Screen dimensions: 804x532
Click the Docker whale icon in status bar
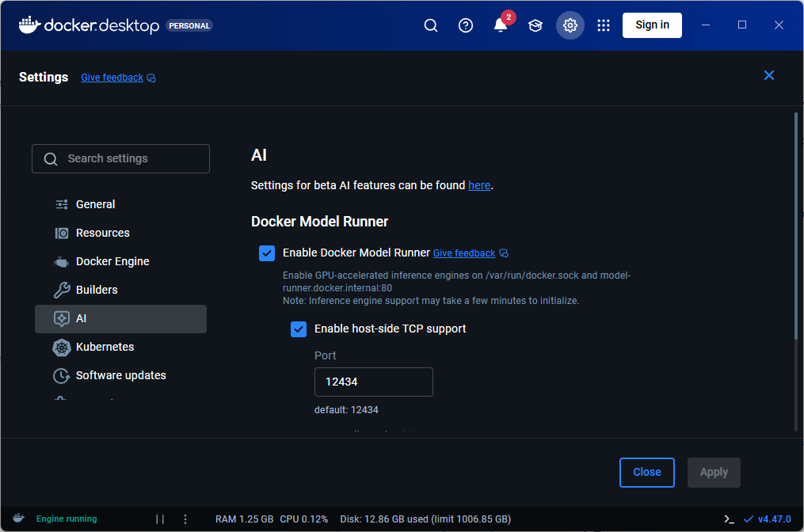pos(18,519)
